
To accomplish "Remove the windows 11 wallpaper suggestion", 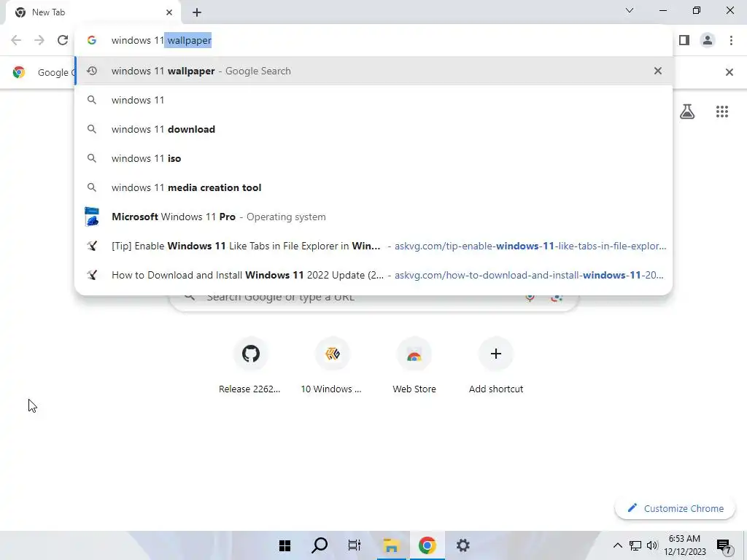I will point(658,71).
